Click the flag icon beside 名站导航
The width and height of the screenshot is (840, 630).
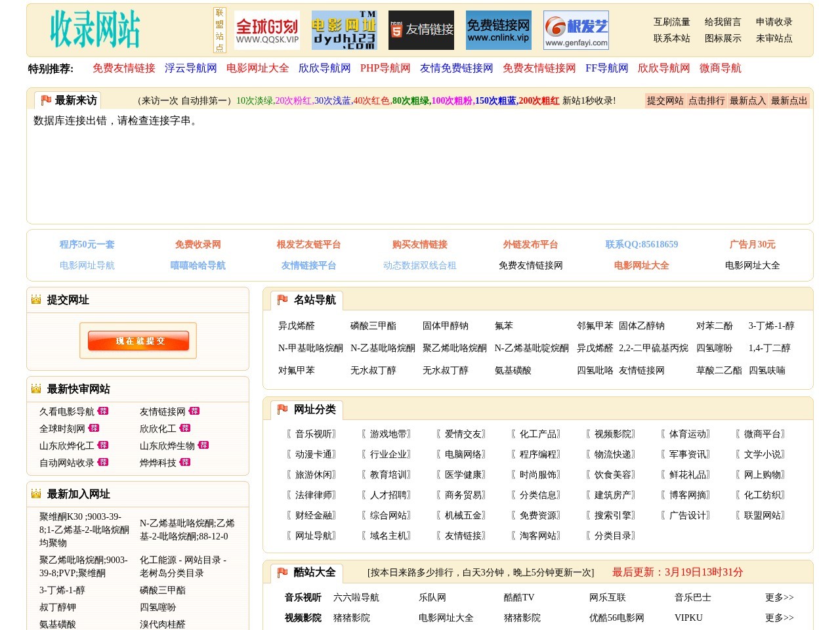(283, 300)
